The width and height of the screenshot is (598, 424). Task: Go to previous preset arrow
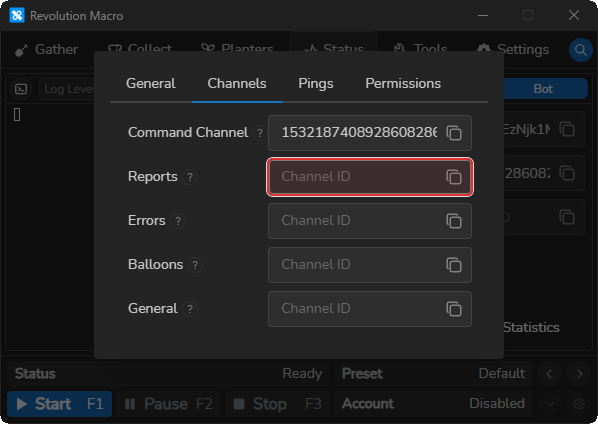549,374
